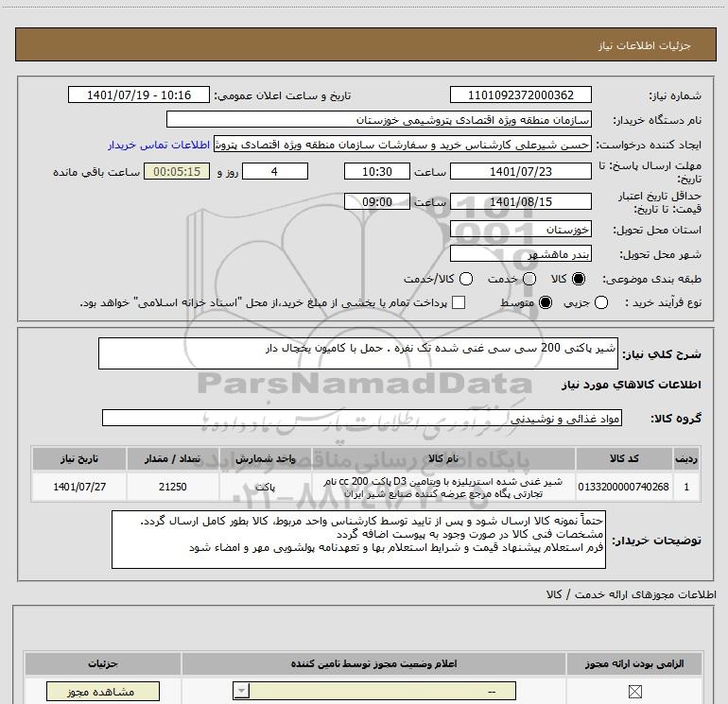Click the row number 1 cell
728x704 pixels.
pyautogui.click(x=686, y=487)
